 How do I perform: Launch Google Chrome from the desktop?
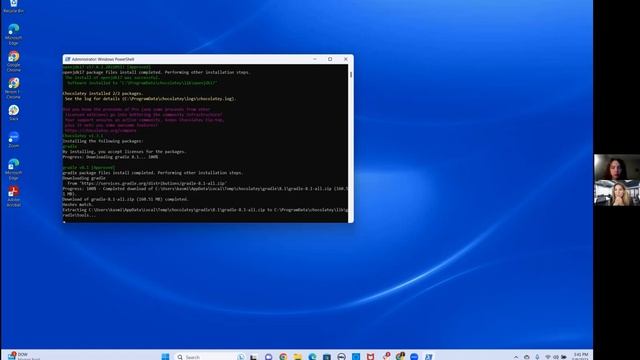(x=13, y=61)
